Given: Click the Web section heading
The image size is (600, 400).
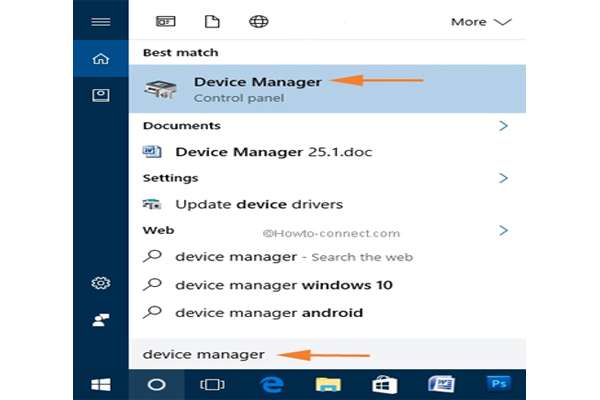Looking at the screenshot, I should click(158, 230).
